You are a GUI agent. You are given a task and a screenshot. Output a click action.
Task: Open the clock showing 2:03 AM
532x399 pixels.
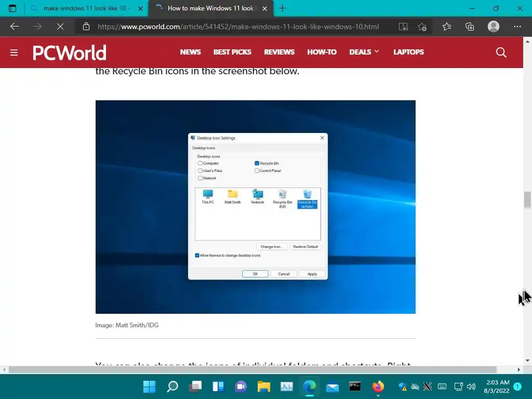point(497,387)
